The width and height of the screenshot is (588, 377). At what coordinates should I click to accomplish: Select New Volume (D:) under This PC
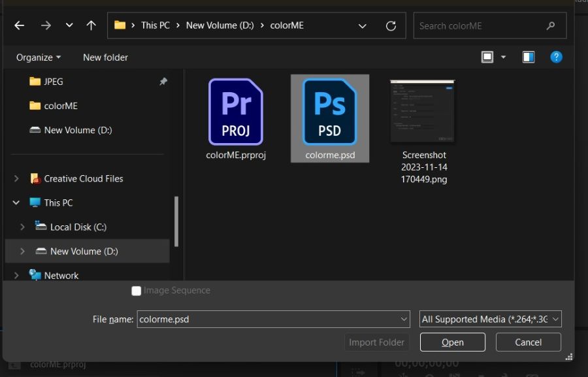pos(77,251)
